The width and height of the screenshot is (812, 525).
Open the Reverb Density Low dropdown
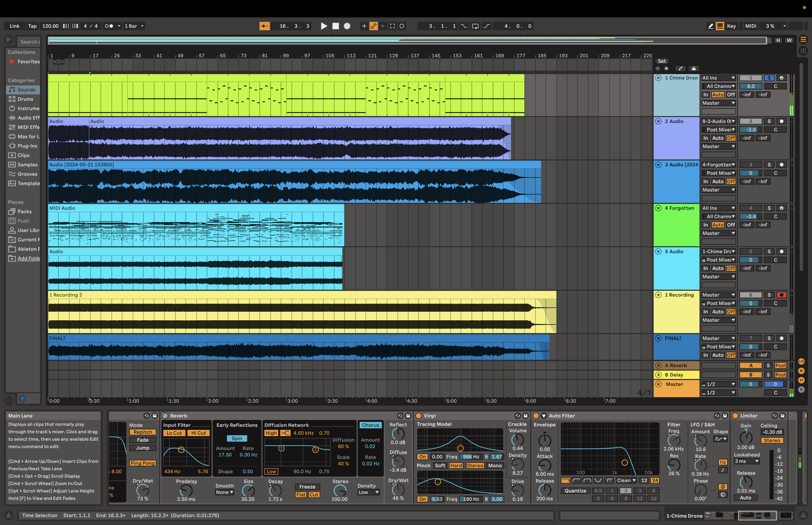[368, 492]
